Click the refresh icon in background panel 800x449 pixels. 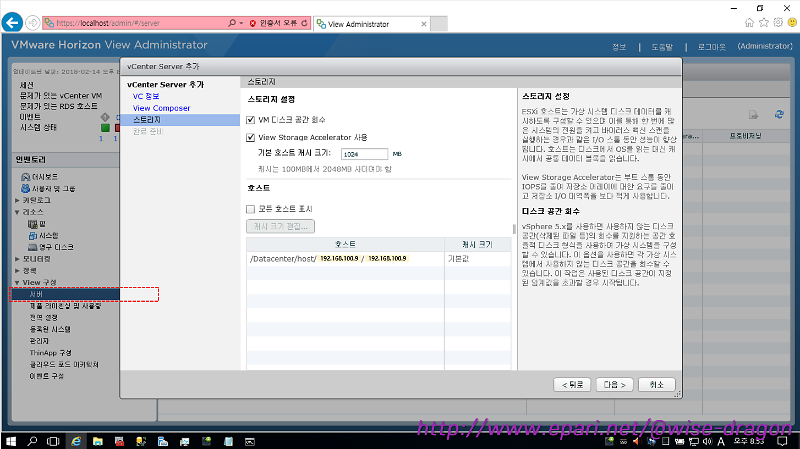(x=779, y=115)
